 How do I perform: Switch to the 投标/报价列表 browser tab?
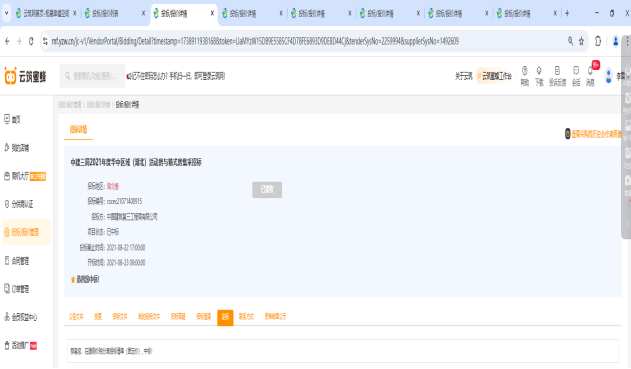coord(105,13)
